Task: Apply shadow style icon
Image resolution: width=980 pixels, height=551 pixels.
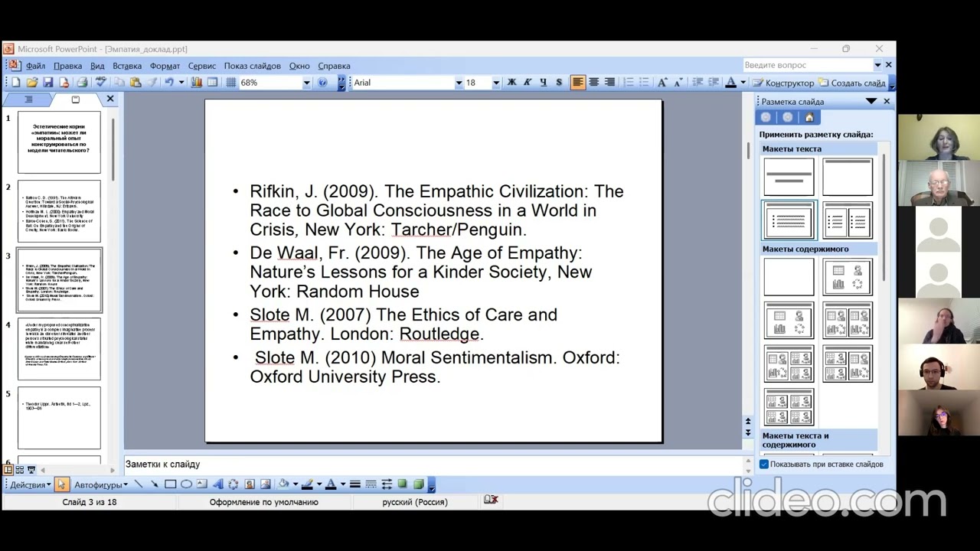Action: coord(402,484)
